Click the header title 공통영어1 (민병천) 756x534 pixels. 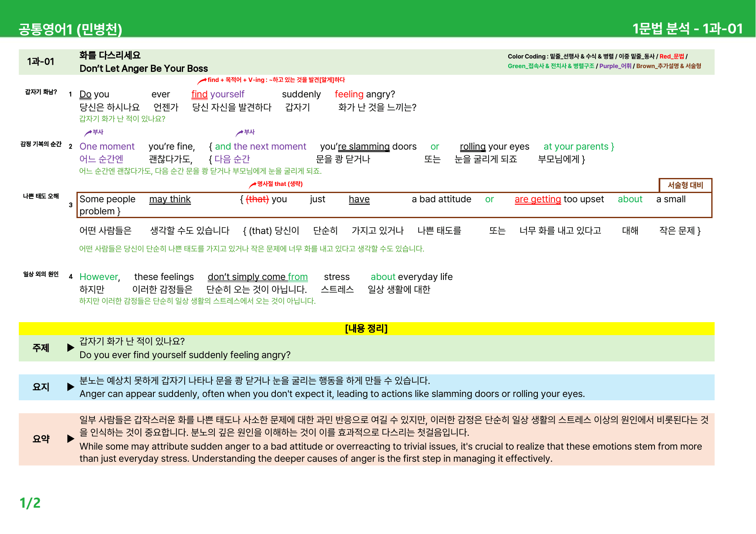click(70, 29)
